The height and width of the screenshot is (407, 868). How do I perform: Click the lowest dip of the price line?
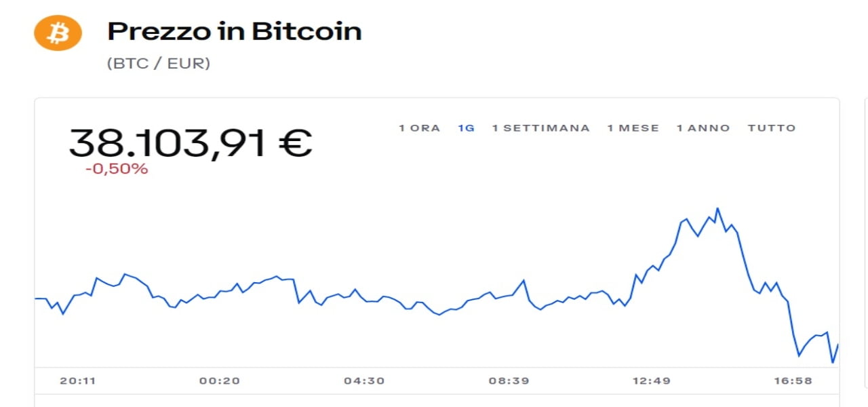tap(833, 362)
